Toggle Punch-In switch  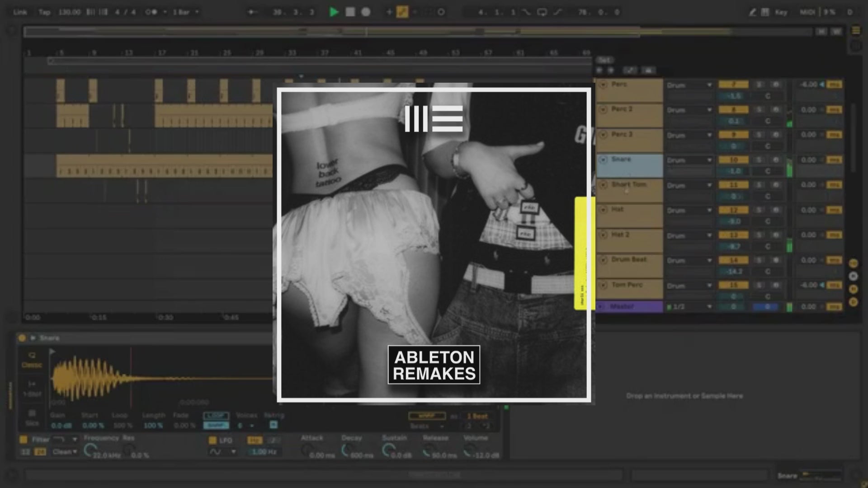tap(527, 12)
